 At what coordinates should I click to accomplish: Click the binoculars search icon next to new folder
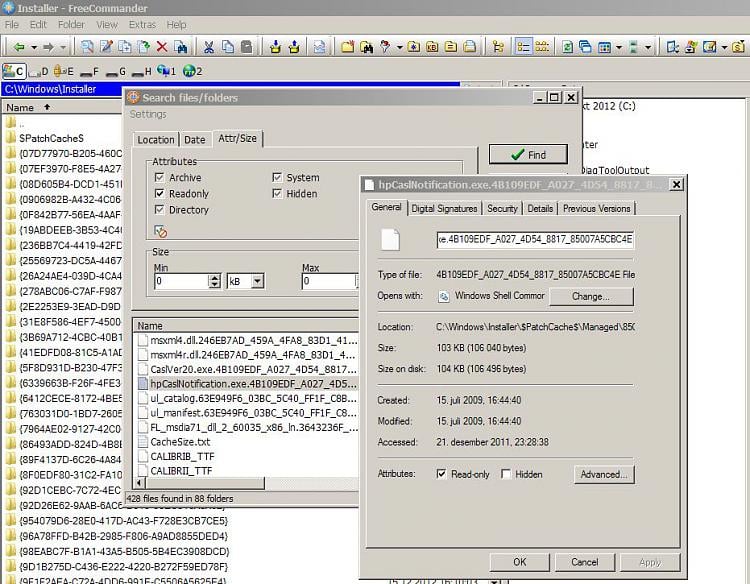click(x=367, y=47)
